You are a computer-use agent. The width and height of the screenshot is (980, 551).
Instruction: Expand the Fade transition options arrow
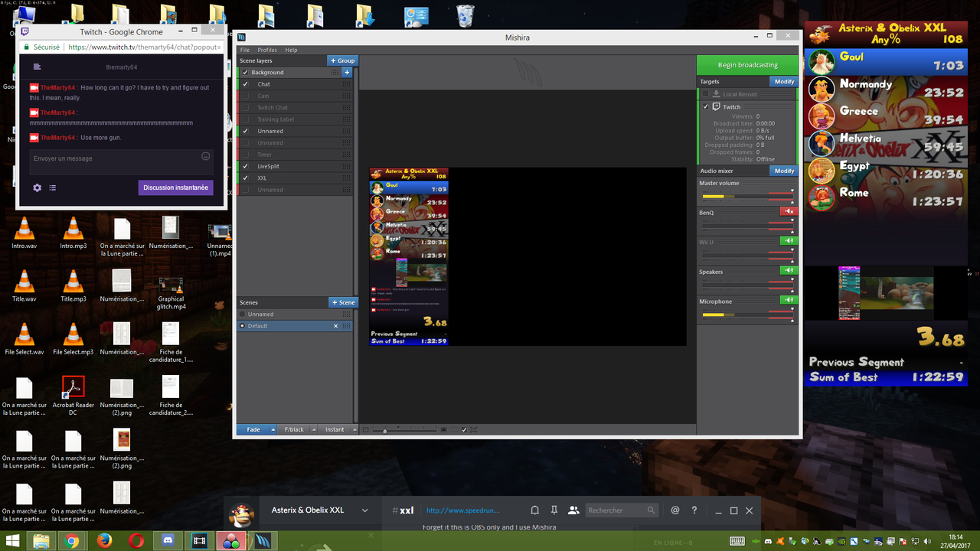click(273, 430)
